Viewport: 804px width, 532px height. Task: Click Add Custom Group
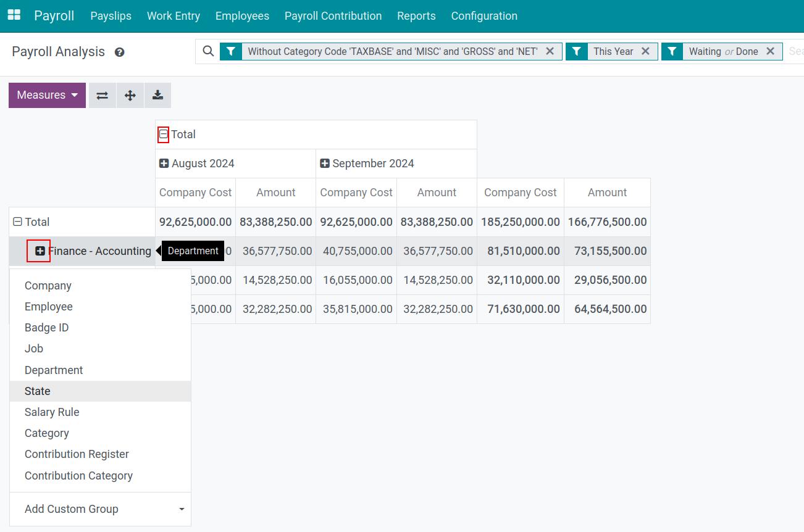click(x=71, y=509)
